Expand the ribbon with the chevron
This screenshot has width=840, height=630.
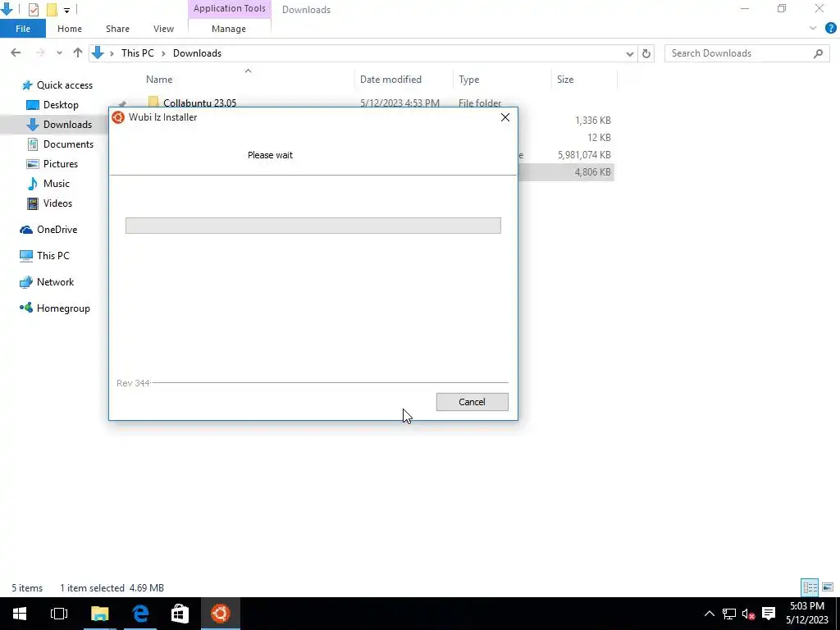pyautogui.click(x=813, y=29)
